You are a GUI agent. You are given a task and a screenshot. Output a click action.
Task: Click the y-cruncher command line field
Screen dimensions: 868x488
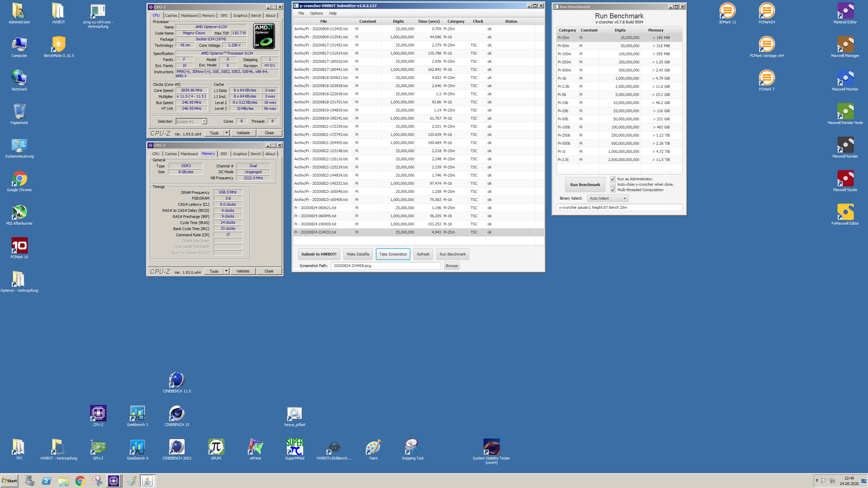tap(619, 207)
